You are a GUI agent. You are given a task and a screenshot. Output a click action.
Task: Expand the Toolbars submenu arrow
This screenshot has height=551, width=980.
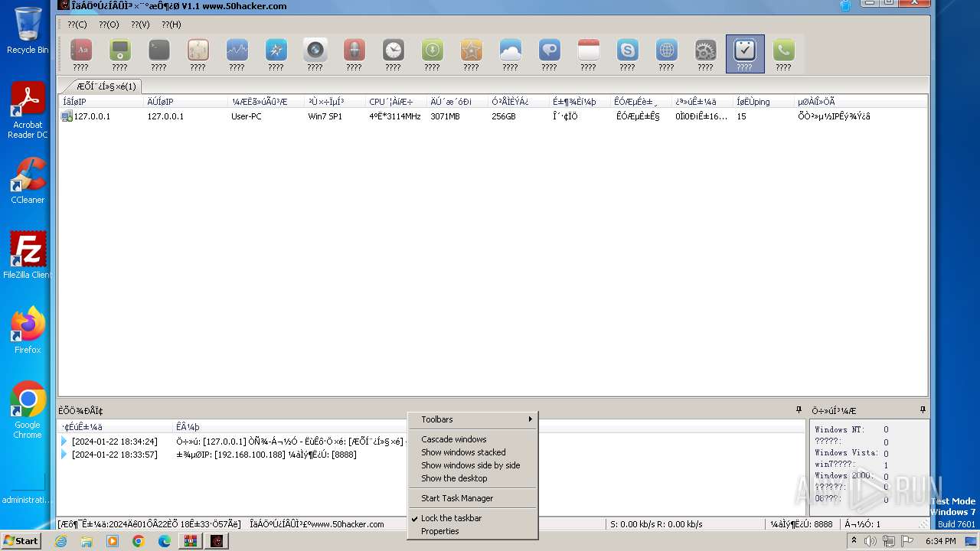tap(530, 419)
